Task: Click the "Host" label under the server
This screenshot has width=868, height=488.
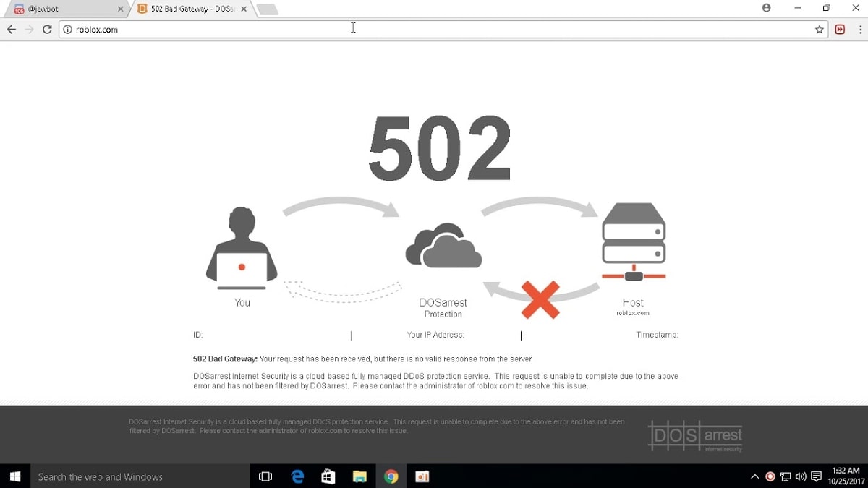Action: click(x=633, y=302)
